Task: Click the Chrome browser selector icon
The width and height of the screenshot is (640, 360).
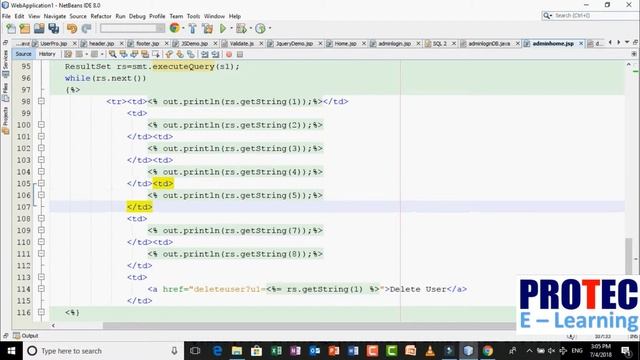Action: (x=175, y=28)
